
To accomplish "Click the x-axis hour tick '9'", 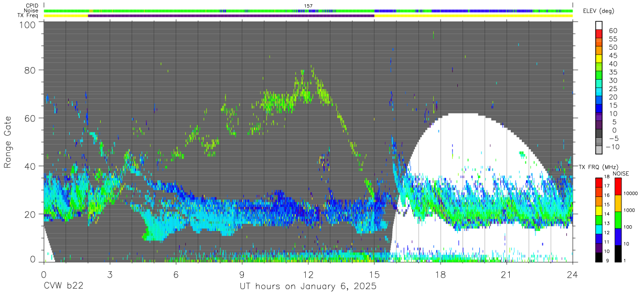I will click(242, 274).
